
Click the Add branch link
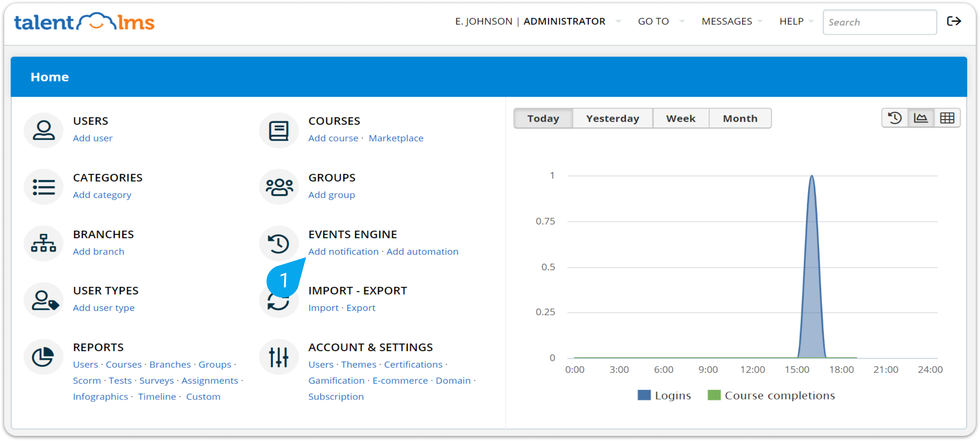98,251
